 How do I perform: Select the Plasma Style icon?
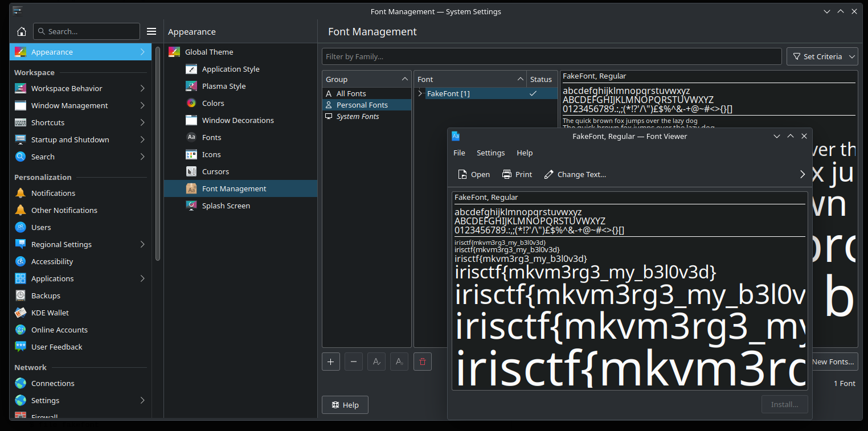[x=191, y=86]
